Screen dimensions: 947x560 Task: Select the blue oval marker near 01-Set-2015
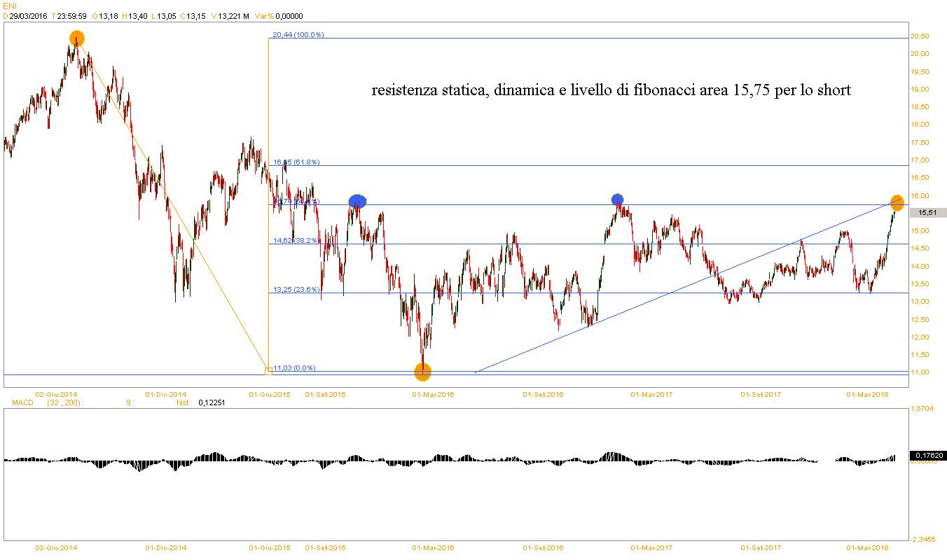(357, 201)
